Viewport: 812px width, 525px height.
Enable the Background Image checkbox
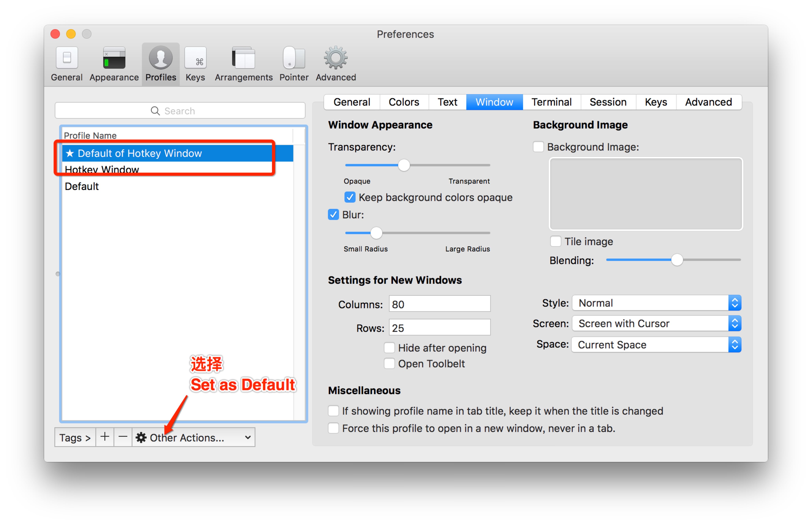(538, 147)
